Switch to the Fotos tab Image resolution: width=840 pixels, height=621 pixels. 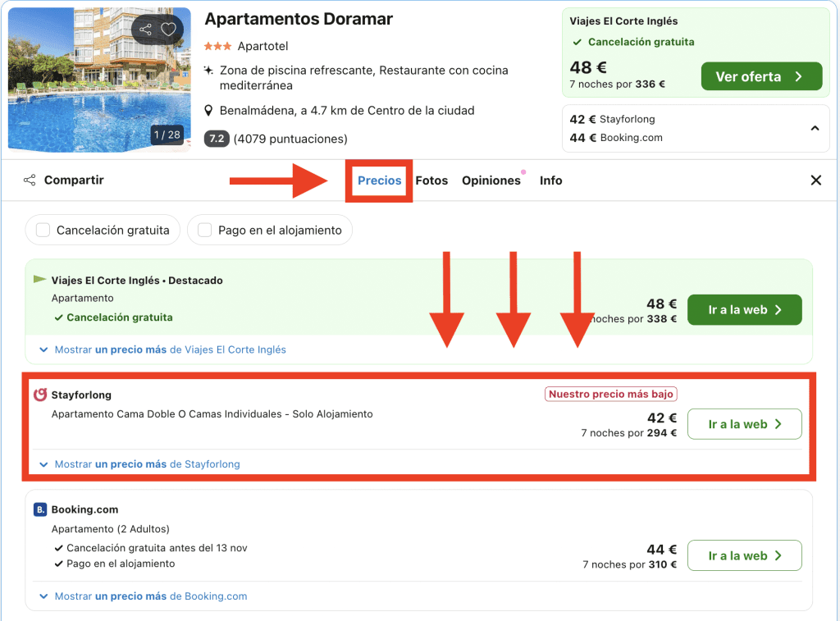click(x=431, y=180)
